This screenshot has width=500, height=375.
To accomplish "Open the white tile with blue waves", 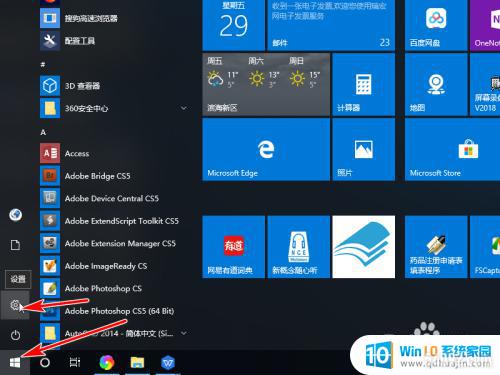I will [363, 247].
